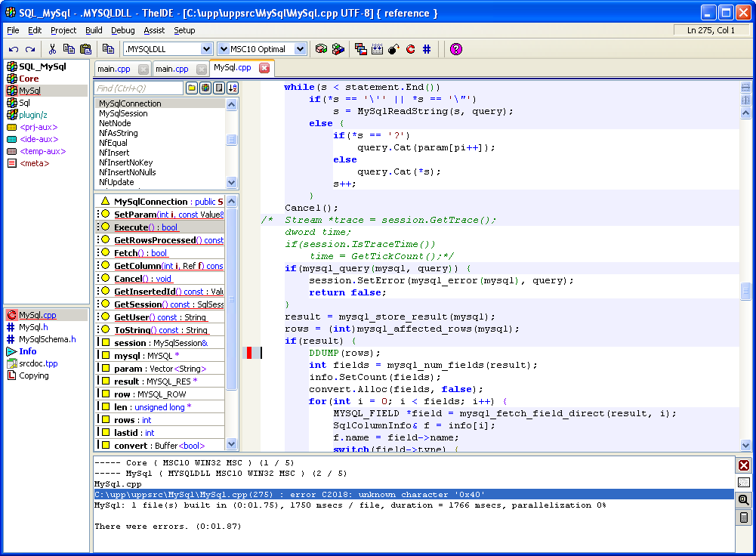Click the magnifier find-in-files icon in bottom pane
Image resolution: width=756 pixels, height=556 pixels.
(x=744, y=500)
